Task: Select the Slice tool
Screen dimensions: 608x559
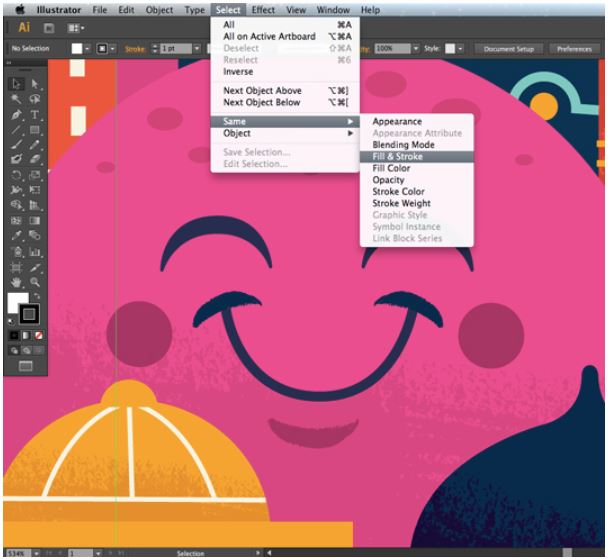Action: pos(35,267)
